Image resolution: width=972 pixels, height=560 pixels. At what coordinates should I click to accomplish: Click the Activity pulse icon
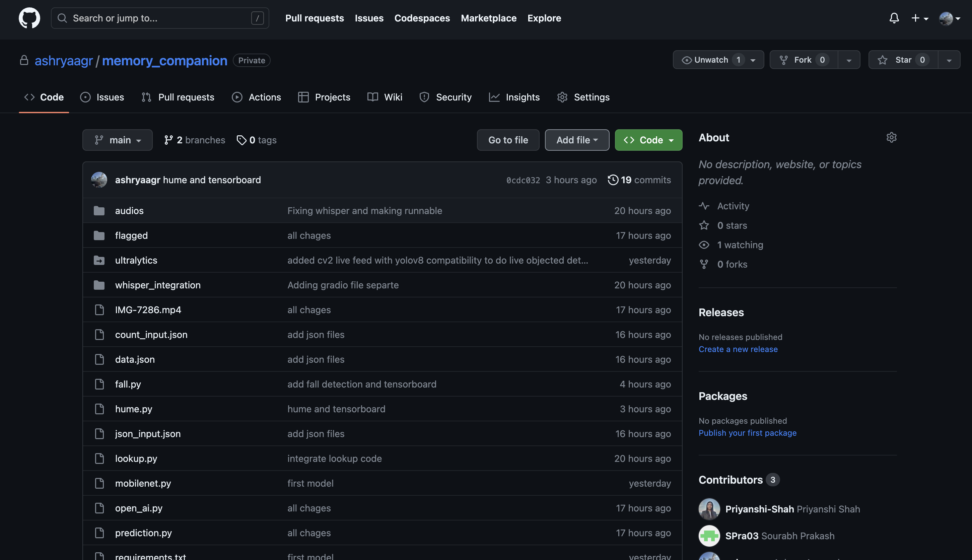tap(704, 206)
